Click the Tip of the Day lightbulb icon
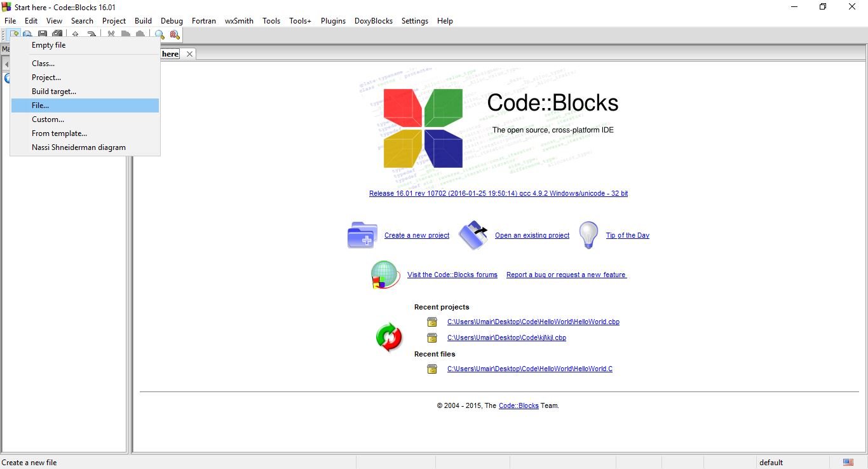 588,234
